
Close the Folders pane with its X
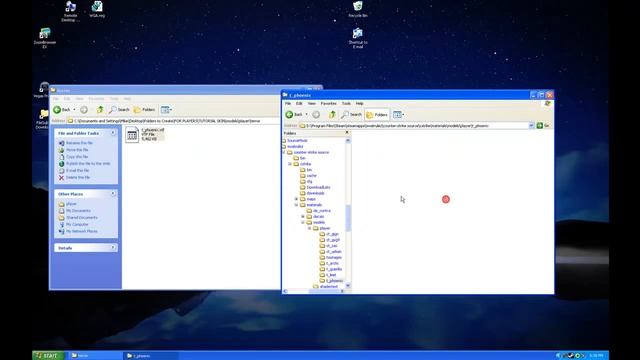347,133
